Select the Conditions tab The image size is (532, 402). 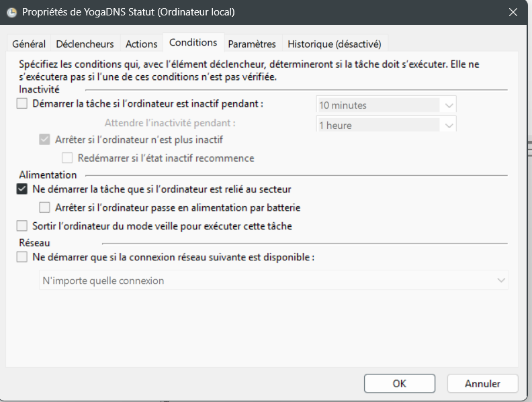(193, 42)
